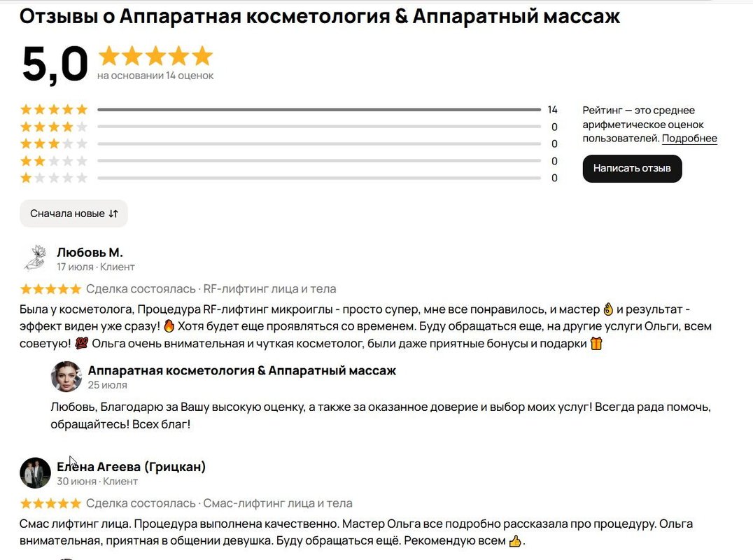Click the sort arrows icon beside 'Сначала новые'
Image resolution: width=753 pixels, height=560 pixels.
pyautogui.click(x=113, y=213)
